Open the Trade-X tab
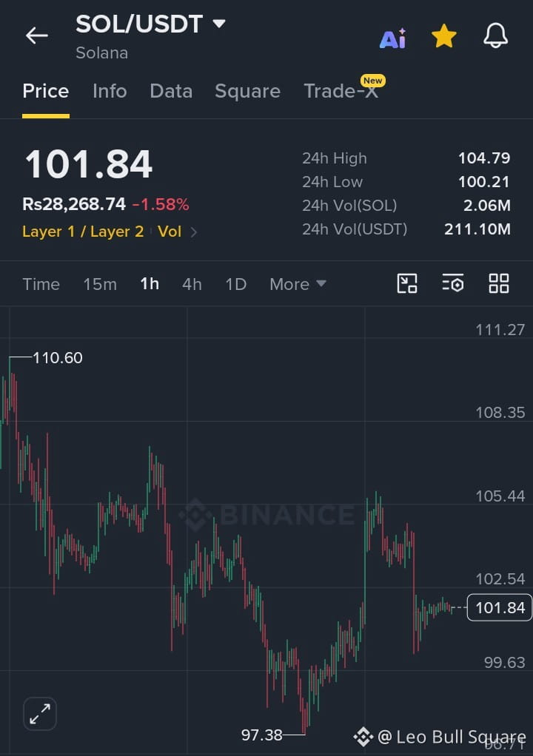The height and width of the screenshot is (756, 533). point(341,91)
